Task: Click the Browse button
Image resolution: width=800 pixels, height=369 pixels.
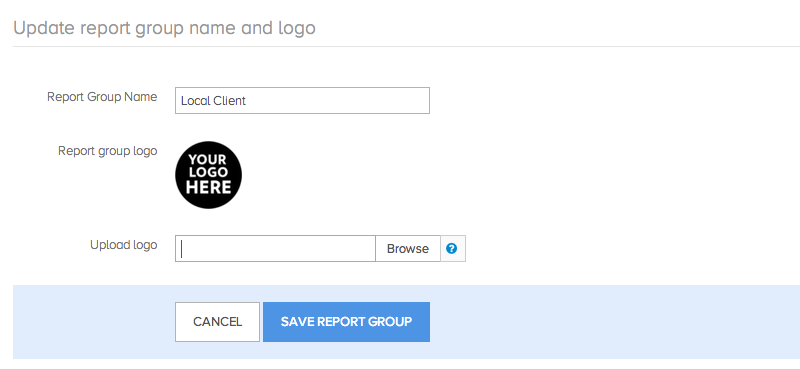Action: pos(408,249)
